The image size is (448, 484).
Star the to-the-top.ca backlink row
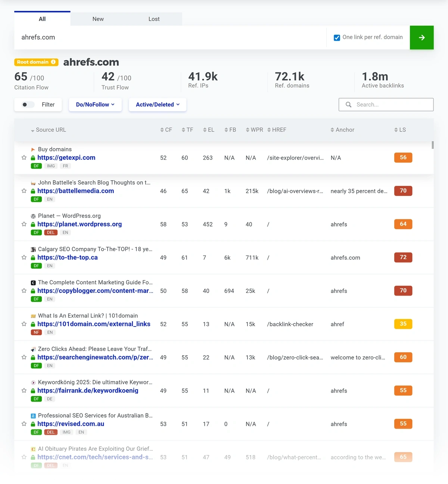(x=24, y=257)
